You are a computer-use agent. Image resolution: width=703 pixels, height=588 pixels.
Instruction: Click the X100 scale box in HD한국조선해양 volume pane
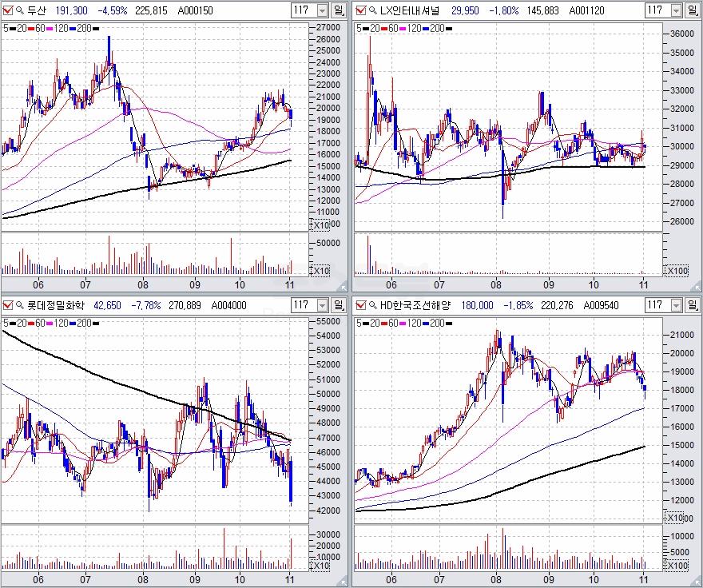pos(674,566)
